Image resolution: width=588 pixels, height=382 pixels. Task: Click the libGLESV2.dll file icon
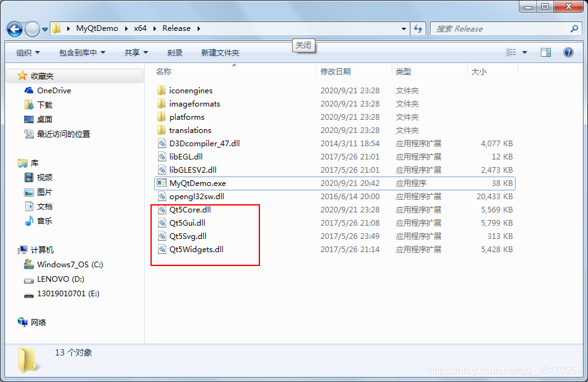coord(162,170)
